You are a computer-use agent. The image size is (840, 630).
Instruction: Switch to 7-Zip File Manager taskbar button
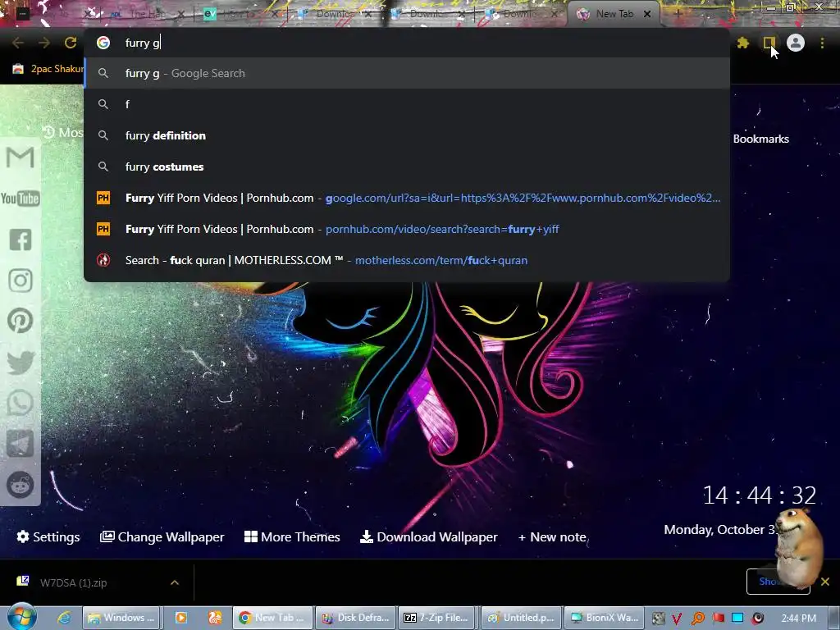[438, 618]
